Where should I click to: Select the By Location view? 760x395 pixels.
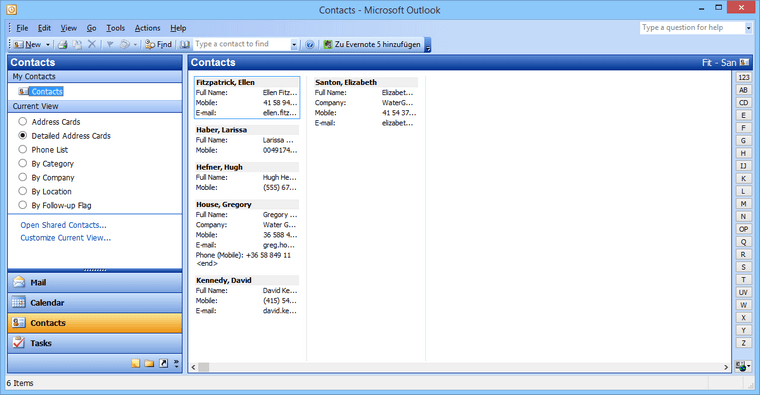click(x=45, y=192)
